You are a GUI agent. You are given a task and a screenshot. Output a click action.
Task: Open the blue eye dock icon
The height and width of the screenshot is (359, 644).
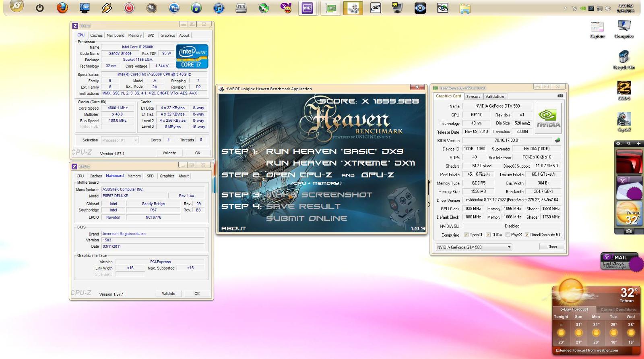tap(420, 8)
